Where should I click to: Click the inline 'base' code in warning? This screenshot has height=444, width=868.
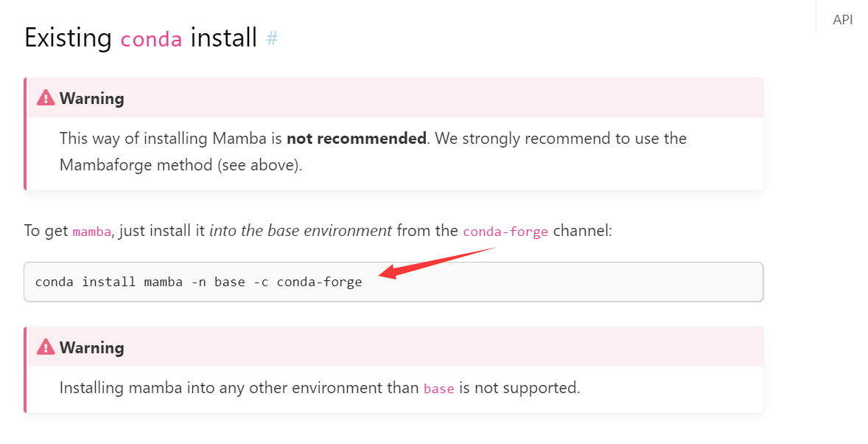tap(439, 389)
